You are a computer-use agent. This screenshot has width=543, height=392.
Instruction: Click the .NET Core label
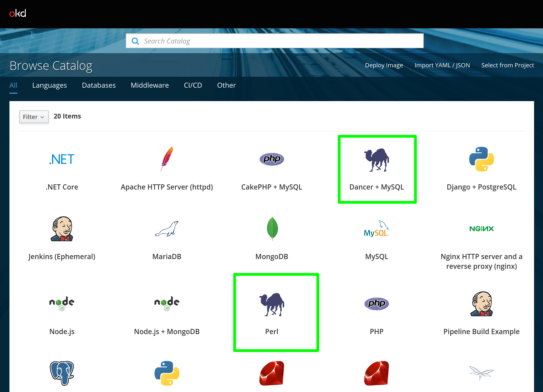[x=62, y=187]
